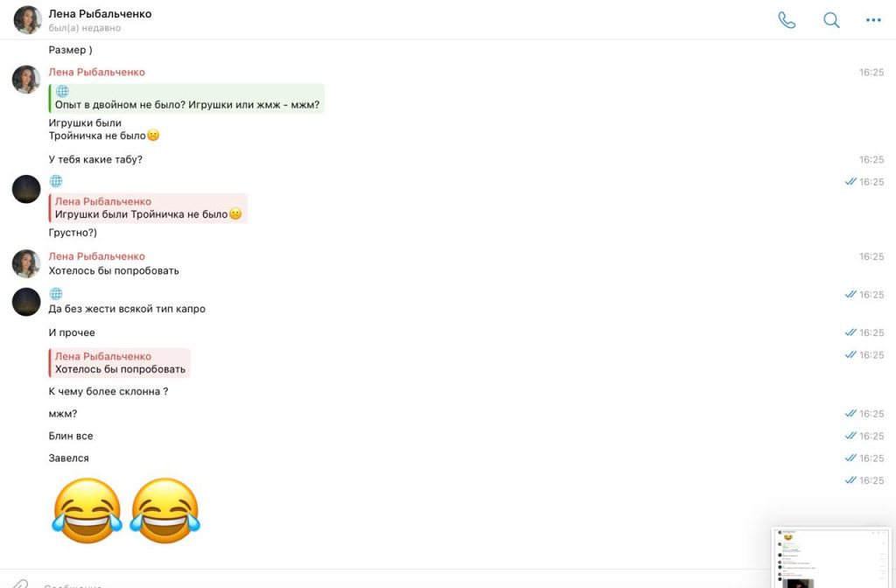Screen dimensions: 896x588
Task: Jump to quoted 'Игрушки были Тройничка' reply
Action: (x=148, y=208)
